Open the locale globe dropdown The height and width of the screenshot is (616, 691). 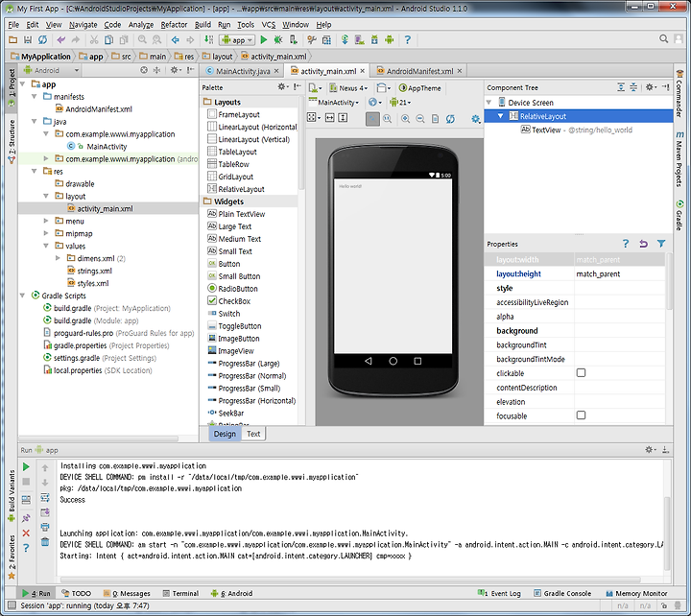click(375, 103)
